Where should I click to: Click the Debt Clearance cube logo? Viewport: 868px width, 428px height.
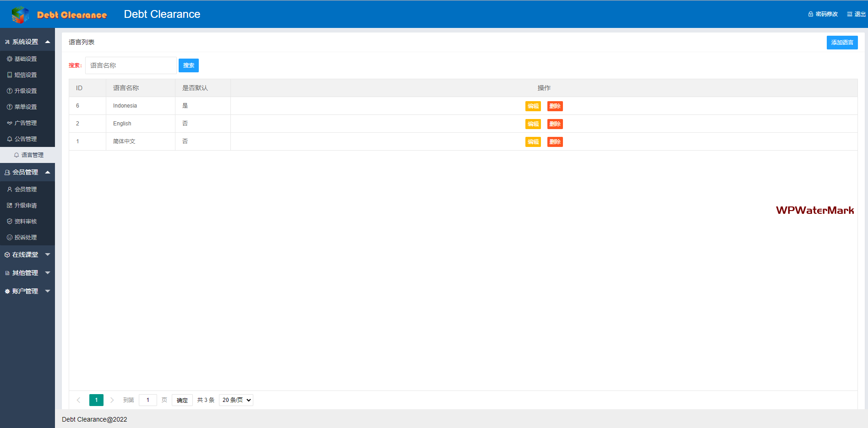pos(20,15)
